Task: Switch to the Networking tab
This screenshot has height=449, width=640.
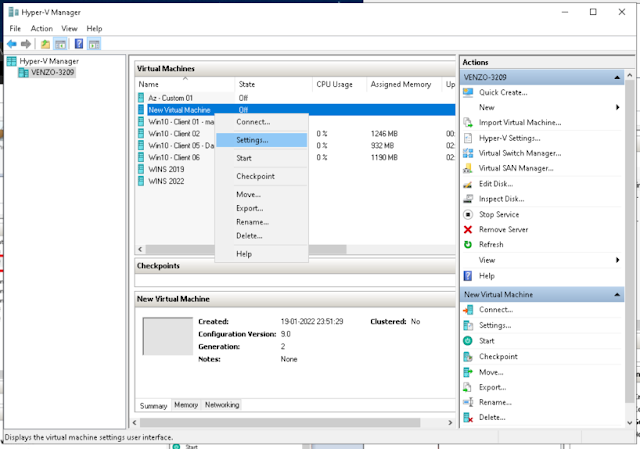Action: [222, 405]
